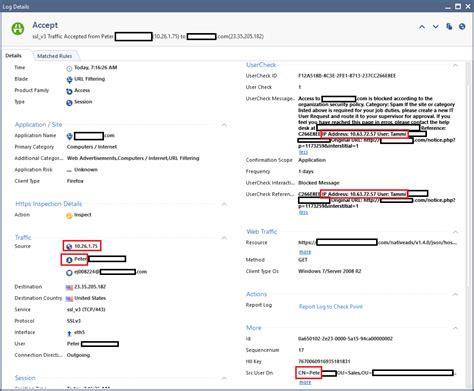Click 'less' under the UserCheck Message
The width and height of the screenshot is (474, 391).
(303, 152)
